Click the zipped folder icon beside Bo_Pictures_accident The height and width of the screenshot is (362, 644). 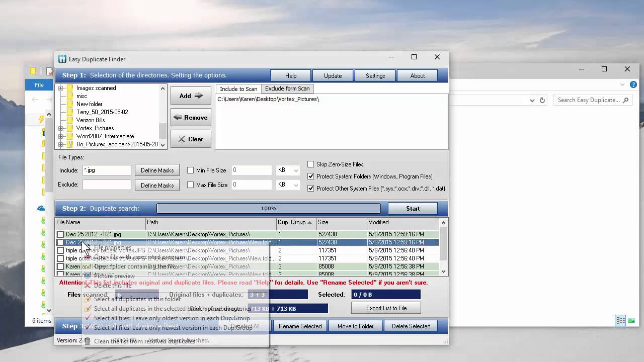(70, 144)
